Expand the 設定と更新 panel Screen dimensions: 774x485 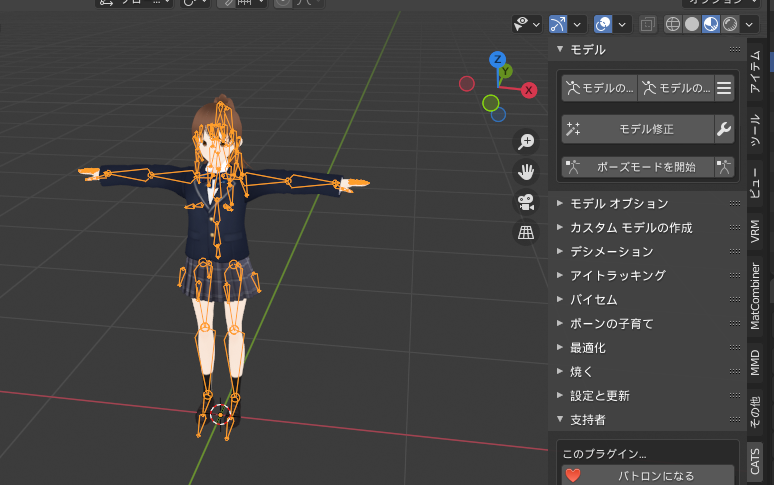click(x=560, y=395)
